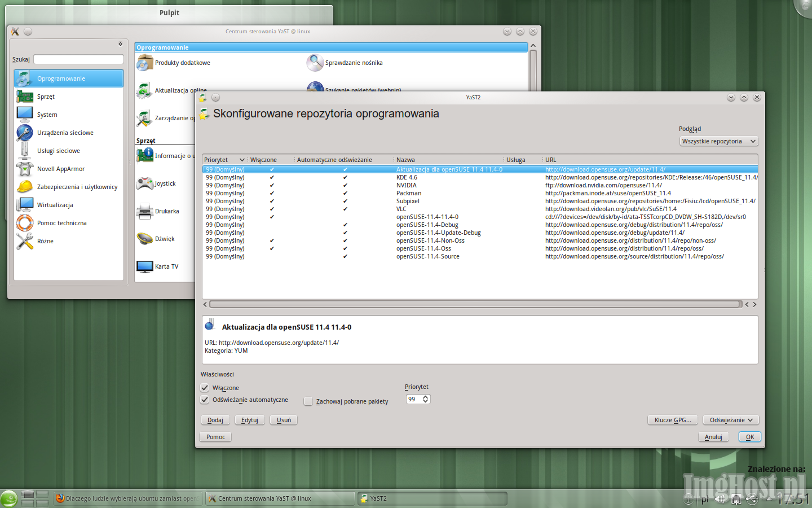
Task: Open the openSUSE kickoff menu icon
Action: click(x=9, y=499)
